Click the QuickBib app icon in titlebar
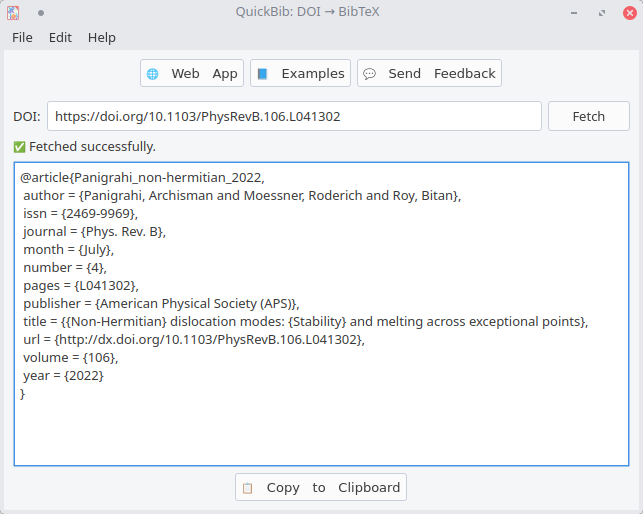Screen dimensions: 643x514 13,13
